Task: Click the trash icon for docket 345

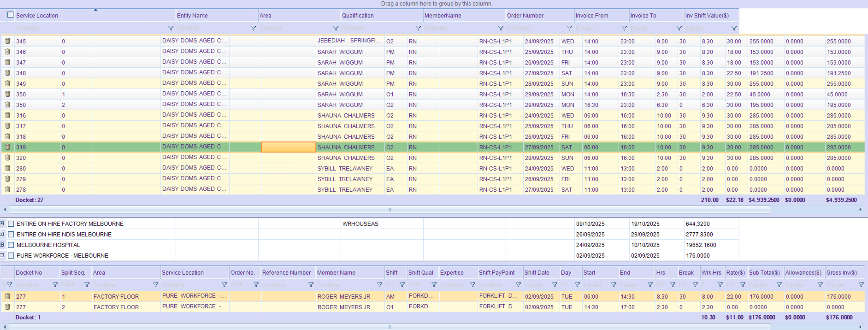Action: [x=8, y=41]
